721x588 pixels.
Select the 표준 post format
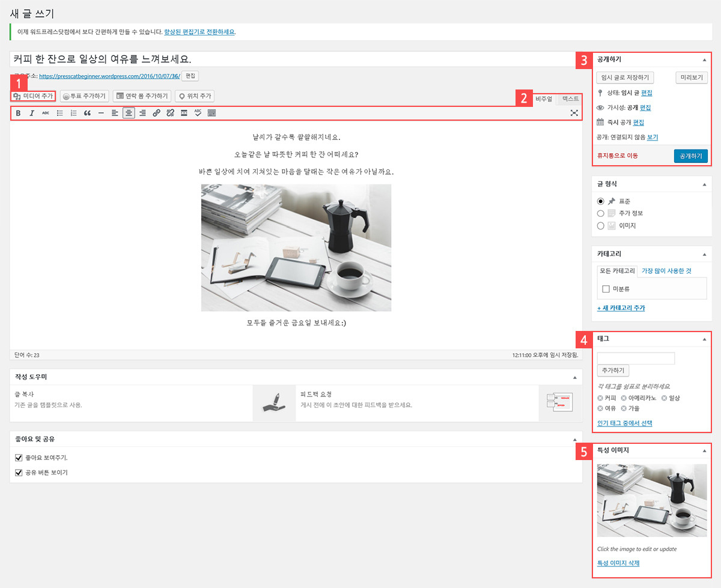601,201
